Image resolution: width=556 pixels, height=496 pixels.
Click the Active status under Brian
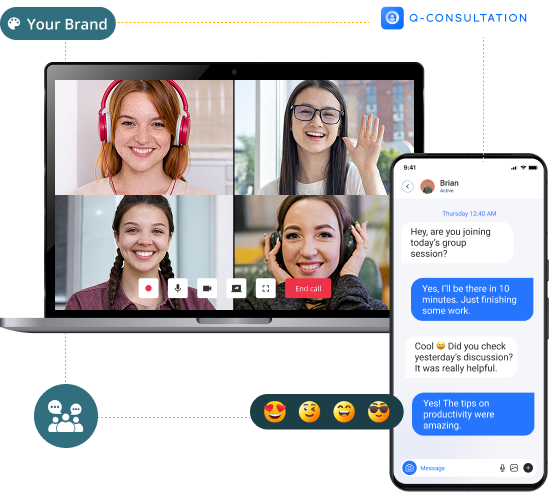447,191
